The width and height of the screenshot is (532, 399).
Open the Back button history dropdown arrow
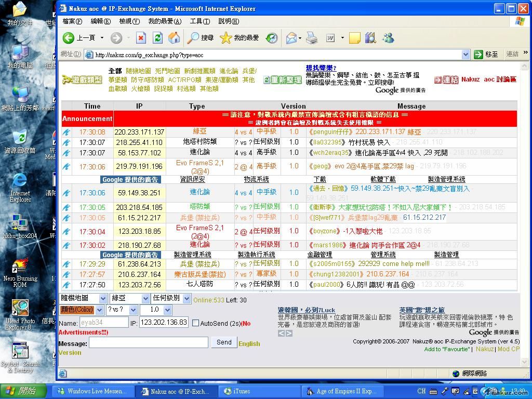tap(102, 37)
